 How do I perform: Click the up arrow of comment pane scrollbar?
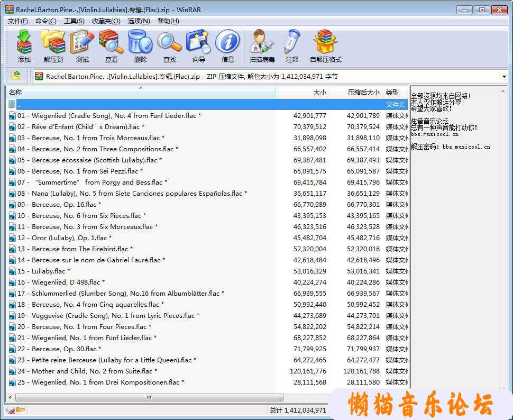[503, 92]
